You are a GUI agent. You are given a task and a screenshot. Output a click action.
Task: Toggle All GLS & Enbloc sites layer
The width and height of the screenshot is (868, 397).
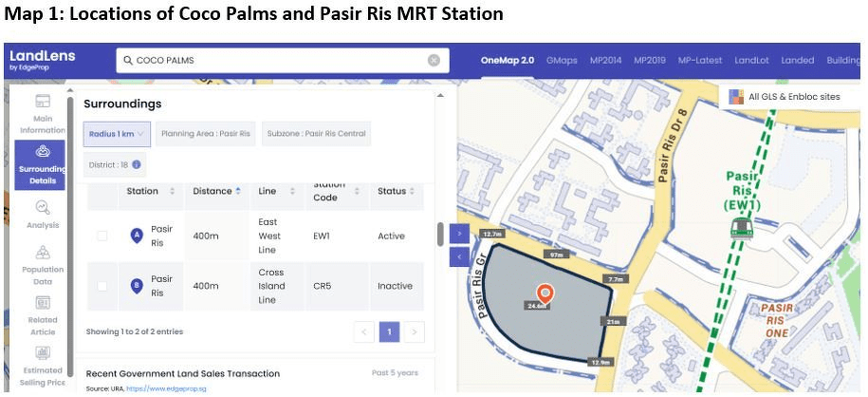pyautogui.click(x=738, y=96)
